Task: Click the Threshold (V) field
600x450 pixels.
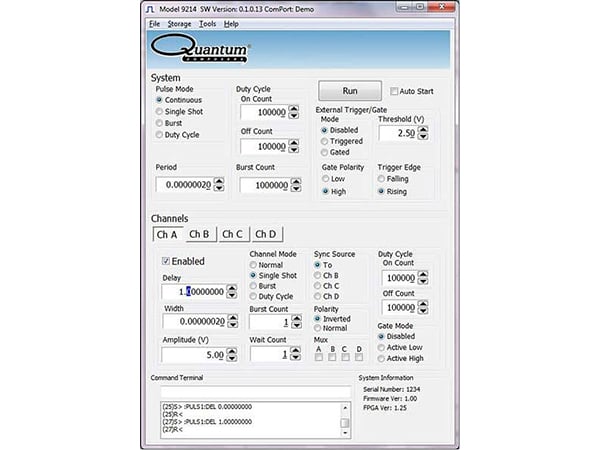Action: tap(398, 133)
